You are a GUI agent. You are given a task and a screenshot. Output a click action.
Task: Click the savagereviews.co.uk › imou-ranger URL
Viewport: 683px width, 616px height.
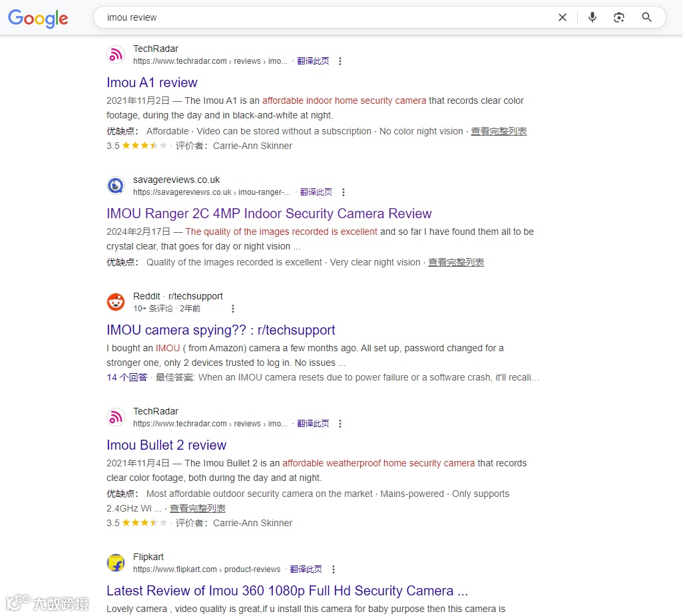pyautogui.click(x=212, y=192)
